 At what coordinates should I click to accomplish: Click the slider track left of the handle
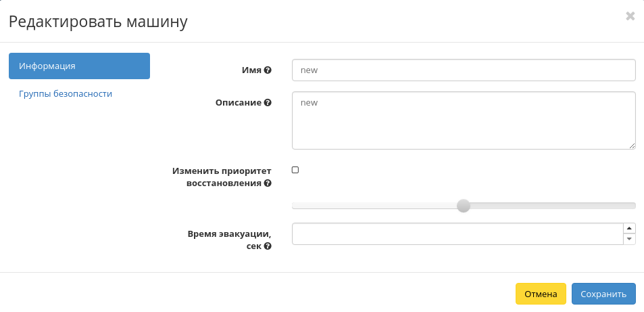point(372,206)
